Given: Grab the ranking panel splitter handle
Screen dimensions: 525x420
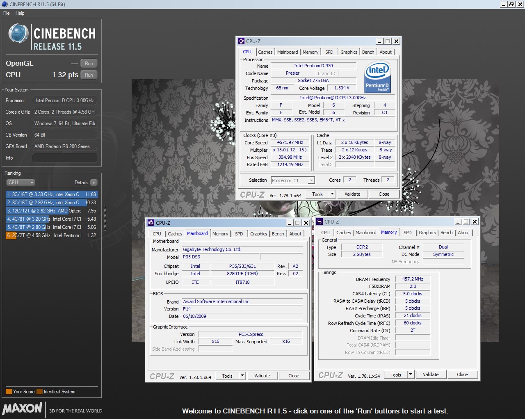Looking at the screenshot, I should point(105,219).
